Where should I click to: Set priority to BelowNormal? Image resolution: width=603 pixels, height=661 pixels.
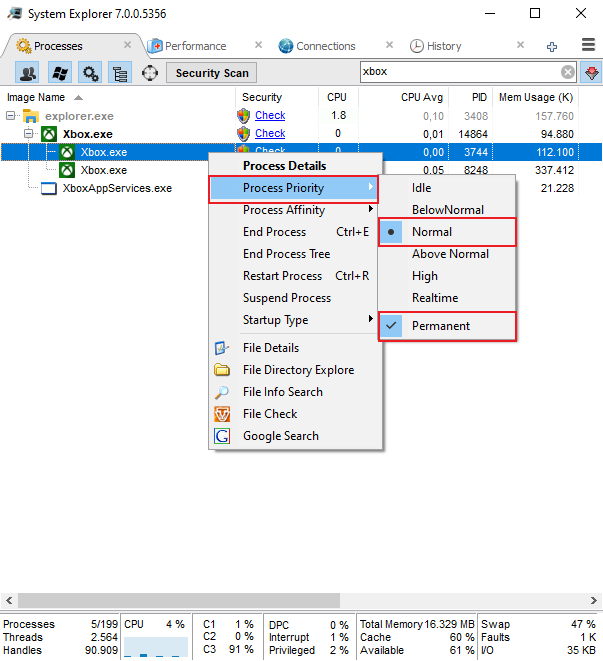(x=447, y=210)
